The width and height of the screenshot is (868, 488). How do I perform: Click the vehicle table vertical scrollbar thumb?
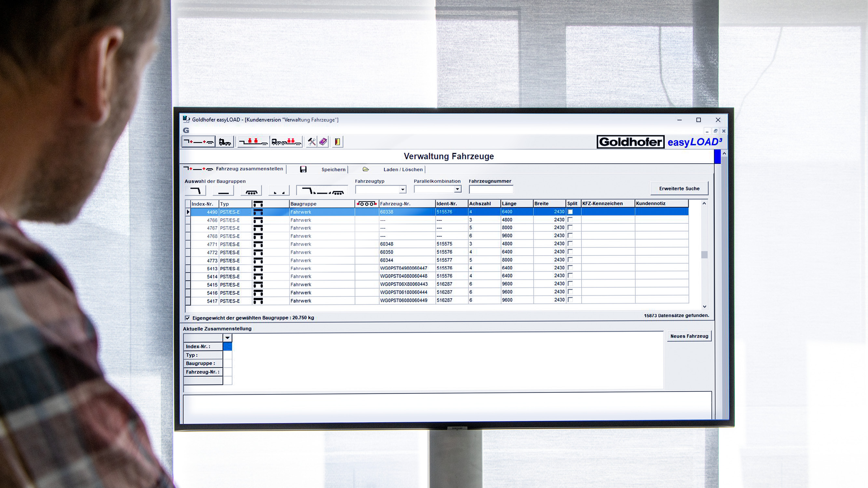pyautogui.click(x=704, y=255)
